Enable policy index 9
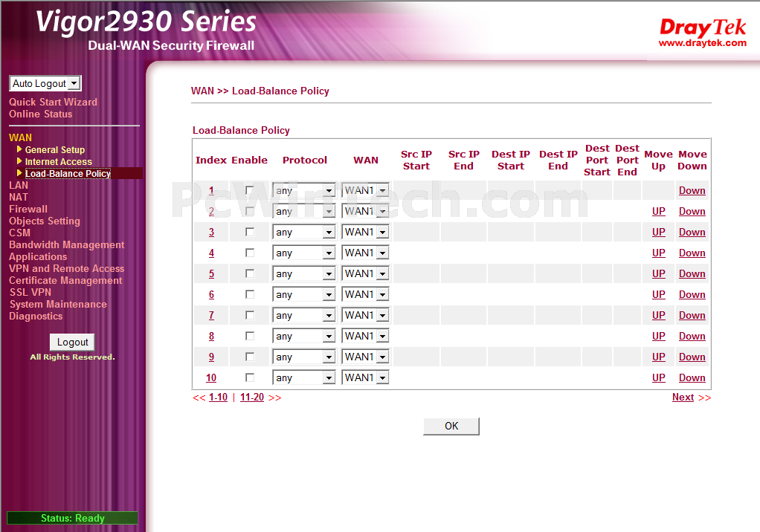Viewport: 760px width, 532px height. (x=250, y=357)
